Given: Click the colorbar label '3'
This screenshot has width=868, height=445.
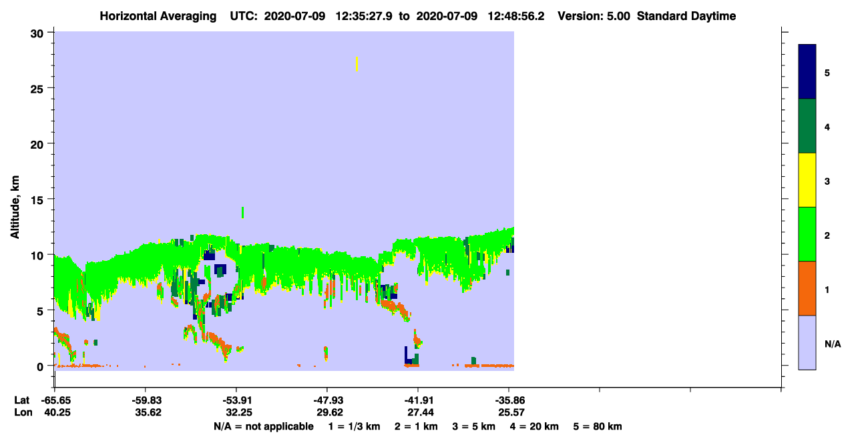Looking at the screenshot, I should (827, 181).
